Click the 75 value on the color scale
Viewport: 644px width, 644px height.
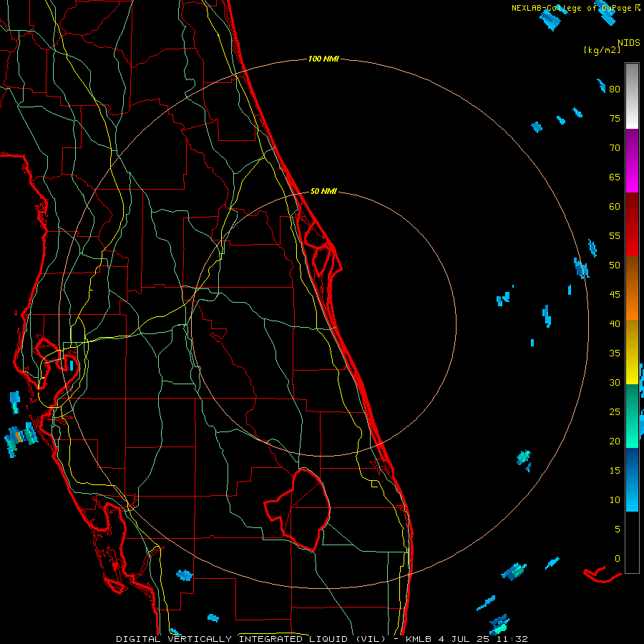click(x=615, y=119)
